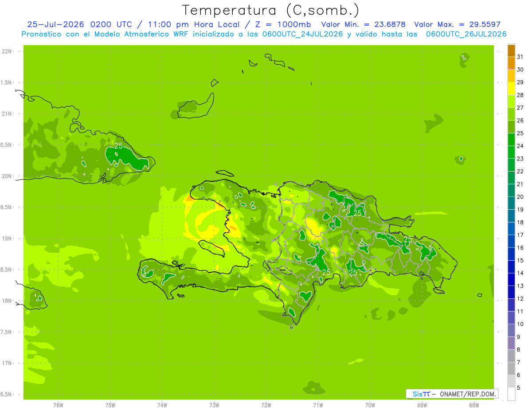Click the '74W' longitude label

[x=162, y=405]
